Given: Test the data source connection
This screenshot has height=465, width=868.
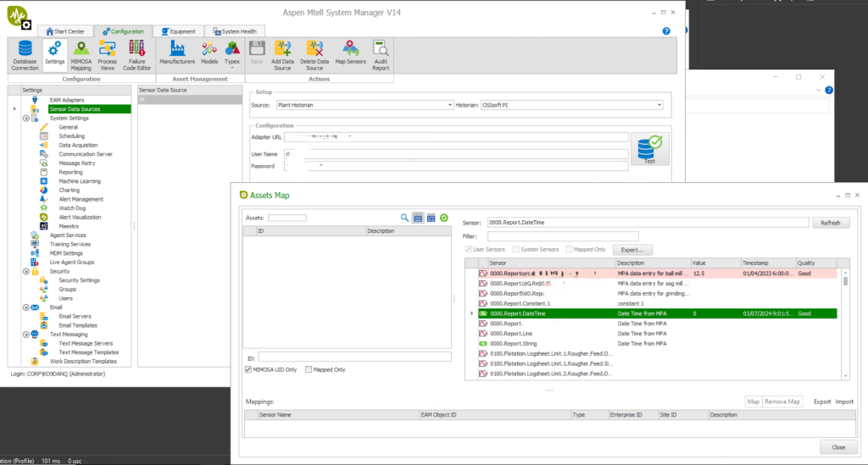Looking at the screenshot, I should [x=650, y=149].
